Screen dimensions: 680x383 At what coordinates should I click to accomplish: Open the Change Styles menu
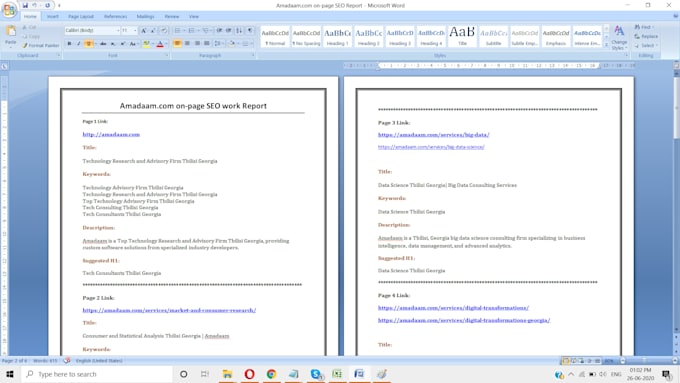(619, 38)
